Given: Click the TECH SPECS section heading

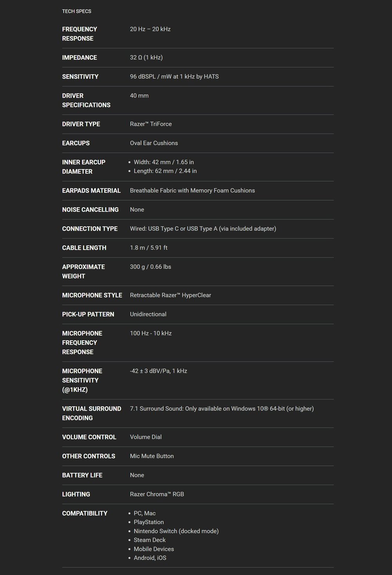Looking at the screenshot, I should [76, 11].
